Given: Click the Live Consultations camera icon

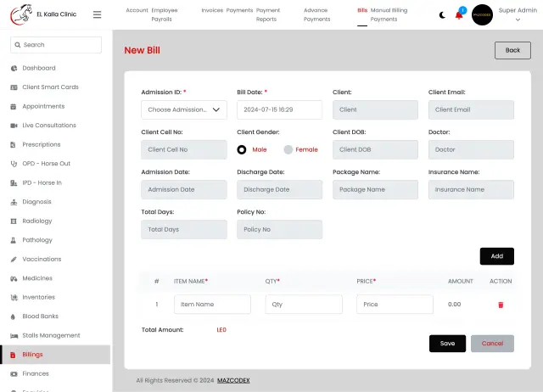Looking at the screenshot, I should pyautogui.click(x=14, y=126).
